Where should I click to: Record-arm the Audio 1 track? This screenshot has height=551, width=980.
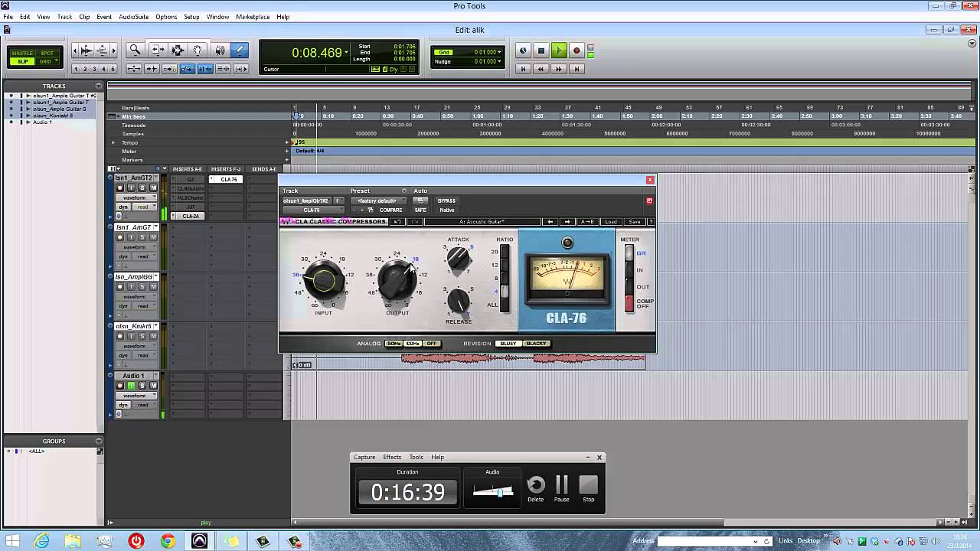point(119,386)
